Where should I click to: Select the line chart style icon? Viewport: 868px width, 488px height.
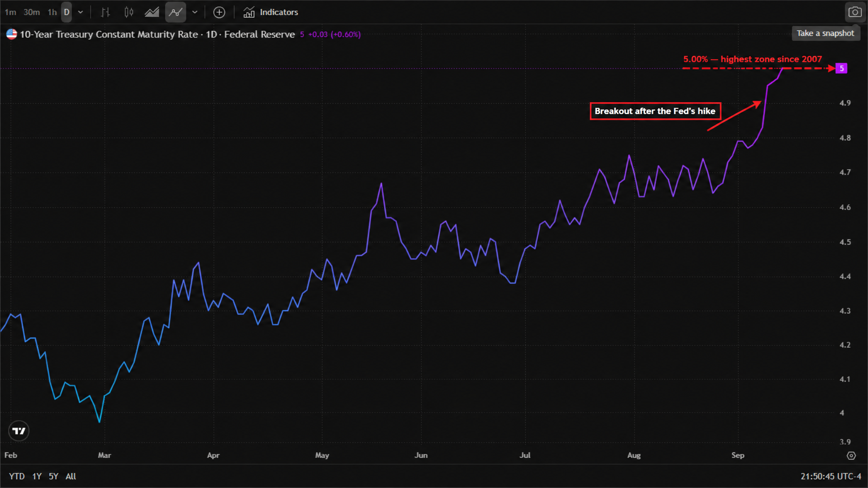click(175, 12)
